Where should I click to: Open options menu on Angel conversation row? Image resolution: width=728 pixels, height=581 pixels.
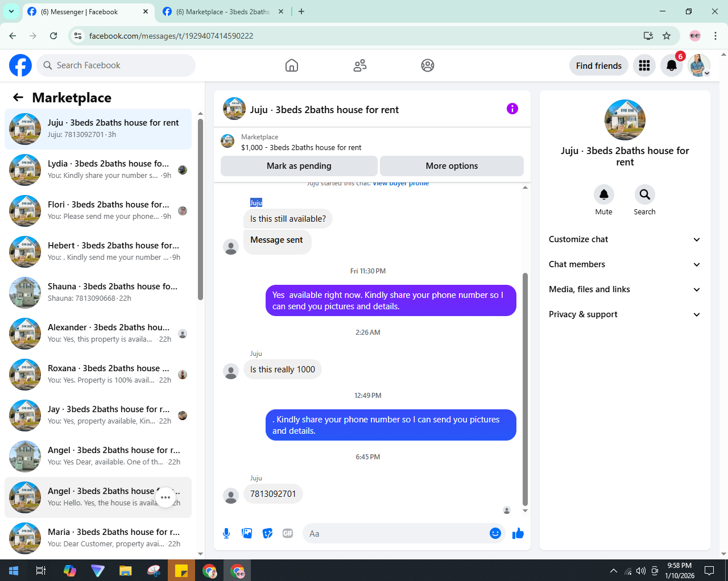coord(166,497)
